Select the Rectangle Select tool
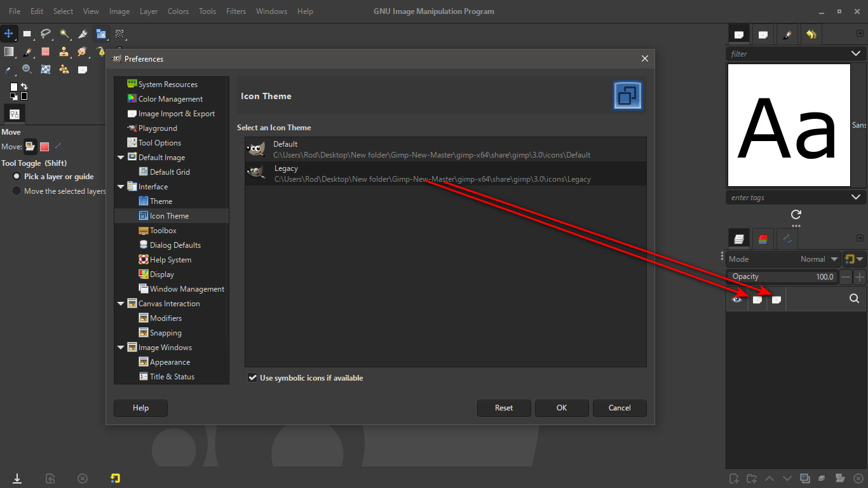Screen dimensions: 868x488 pyautogui.click(x=27, y=34)
